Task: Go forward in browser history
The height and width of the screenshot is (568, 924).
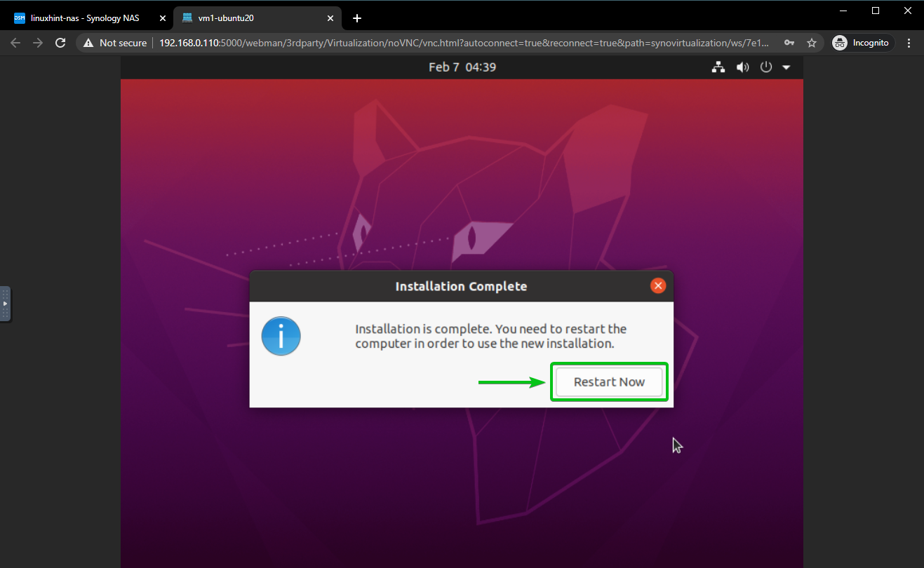Action: tap(38, 43)
